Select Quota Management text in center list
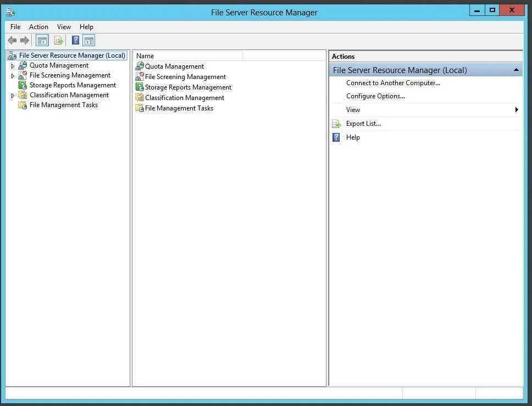532x406 pixels. point(174,66)
